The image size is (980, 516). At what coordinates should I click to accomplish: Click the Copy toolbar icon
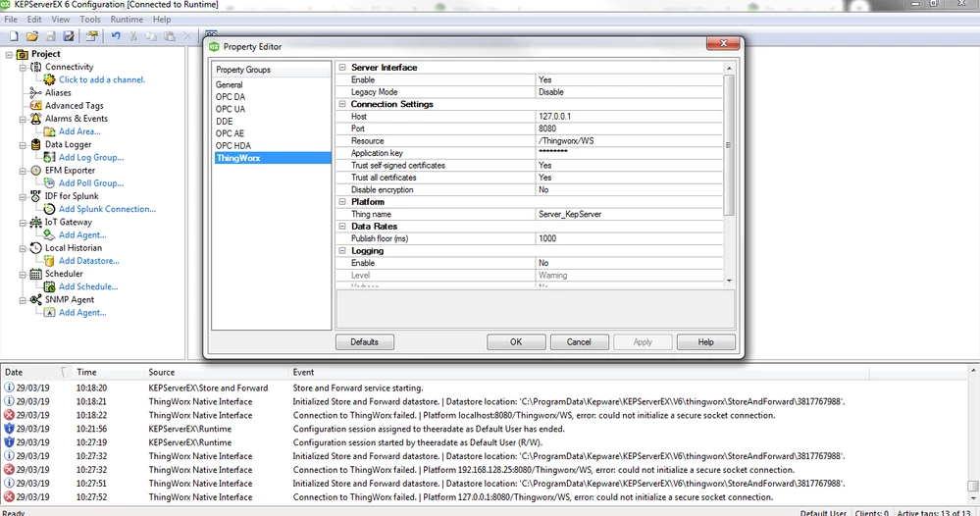pos(151,36)
